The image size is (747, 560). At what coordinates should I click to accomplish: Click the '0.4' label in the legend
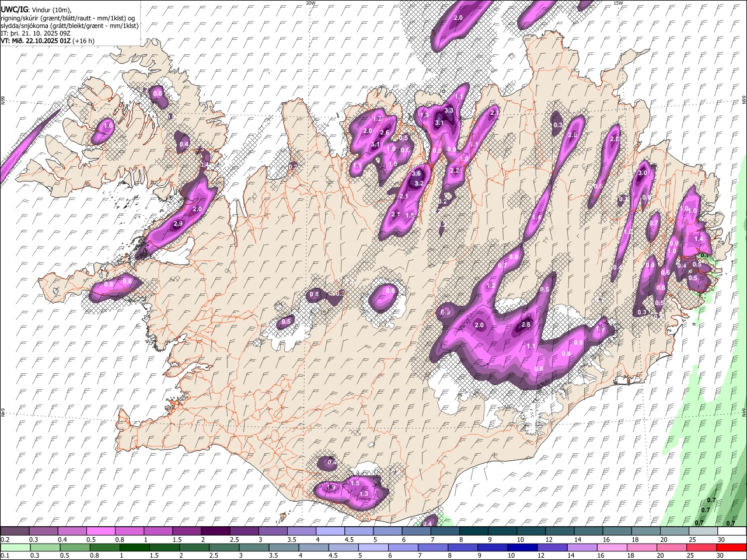coord(62,540)
